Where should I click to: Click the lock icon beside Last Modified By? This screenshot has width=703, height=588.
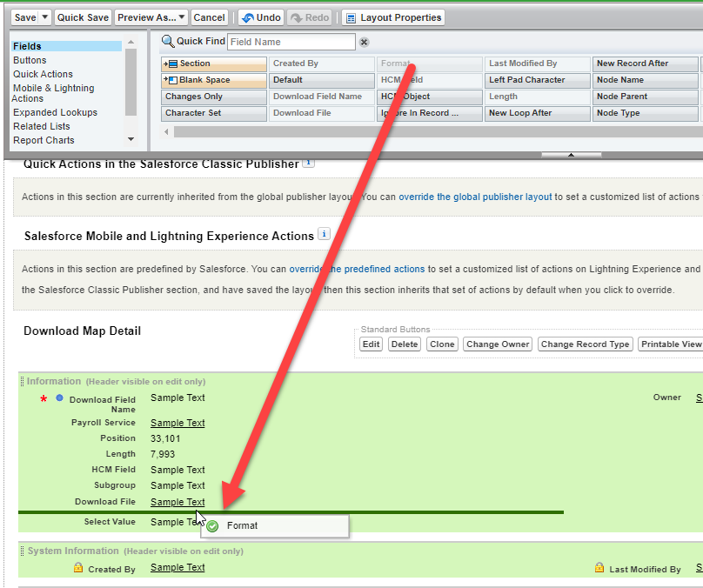[x=599, y=568]
